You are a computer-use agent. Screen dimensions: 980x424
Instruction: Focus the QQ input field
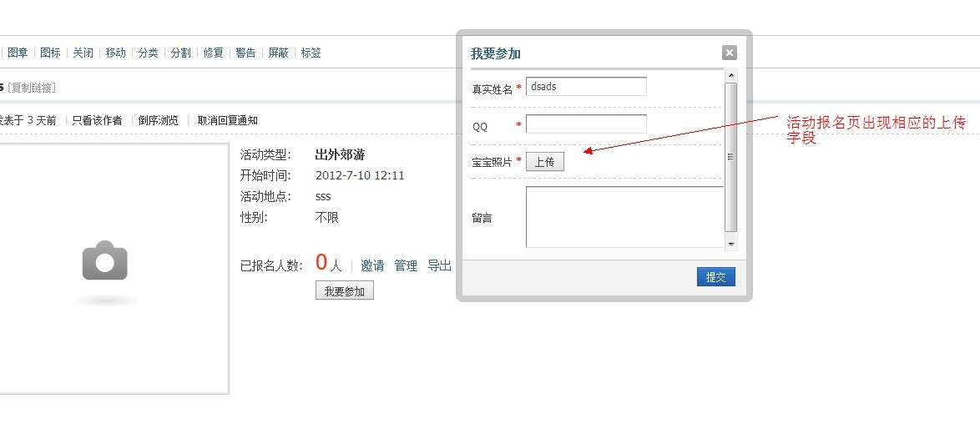(x=586, y=124)
